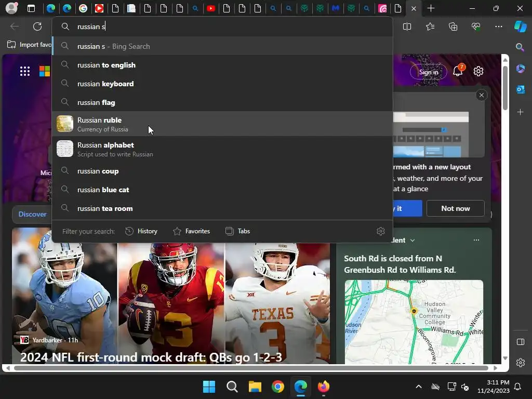Open the NFL mock draft article
Screen dimensions: 532x399
tap(151, 357)
